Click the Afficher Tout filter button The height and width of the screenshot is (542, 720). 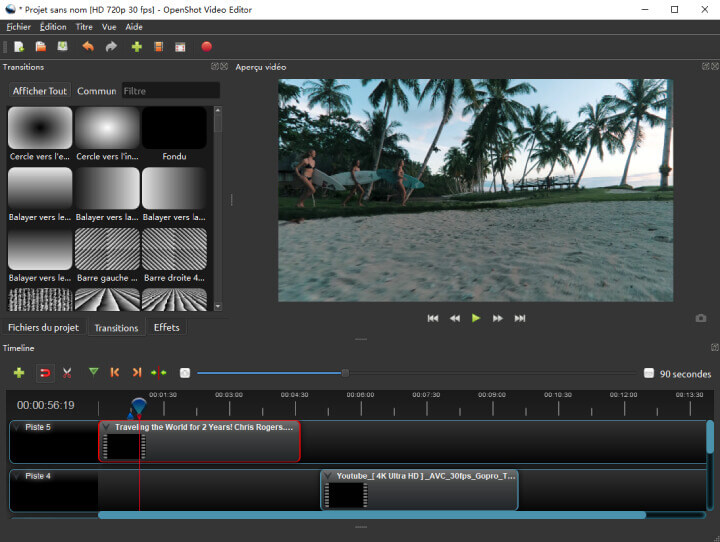coord(40,91)
